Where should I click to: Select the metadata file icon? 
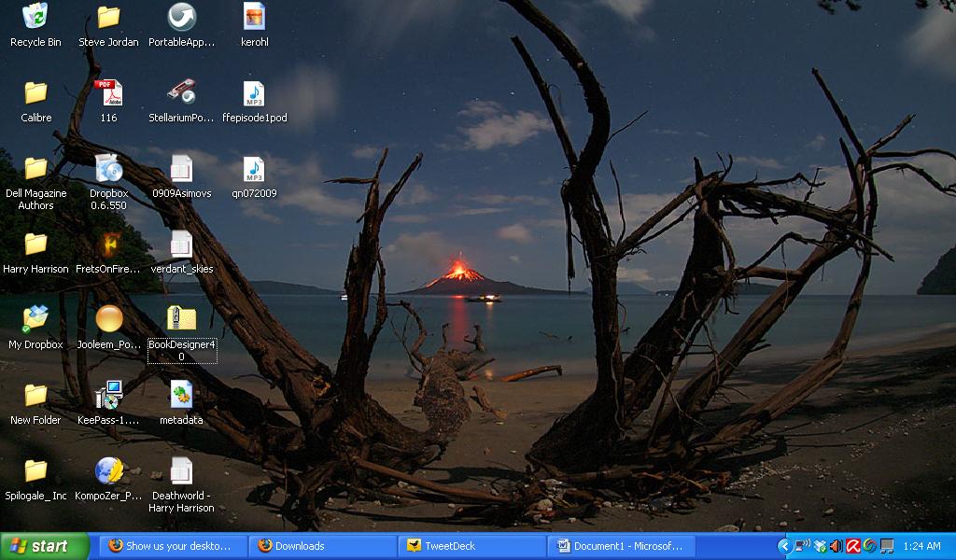tap(182, 395)
